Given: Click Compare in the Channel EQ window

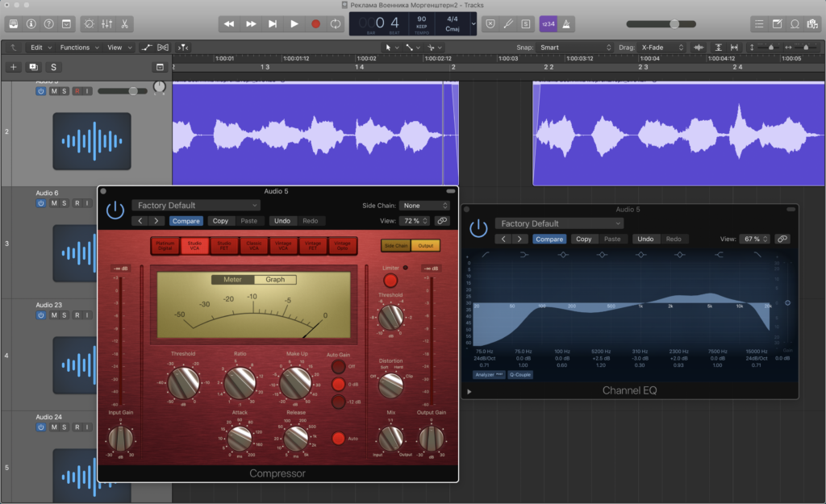Looking at the screenshot, I should (x=549, y=239).
